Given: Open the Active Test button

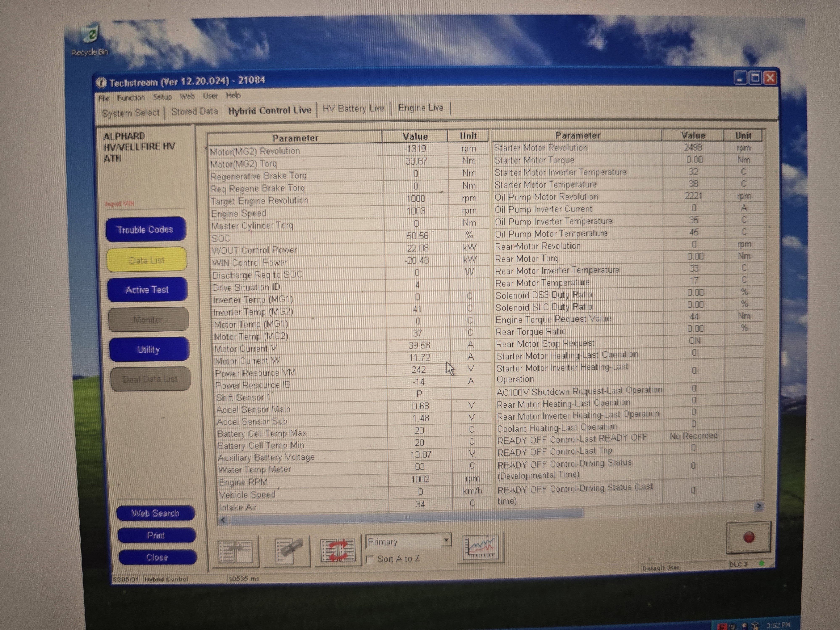Looking at the screenshot, I should (147, 289).
